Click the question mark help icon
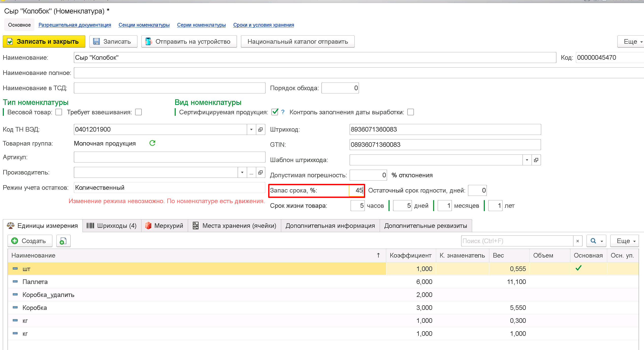Screen dimensions: 644x350 click(283, 112)
